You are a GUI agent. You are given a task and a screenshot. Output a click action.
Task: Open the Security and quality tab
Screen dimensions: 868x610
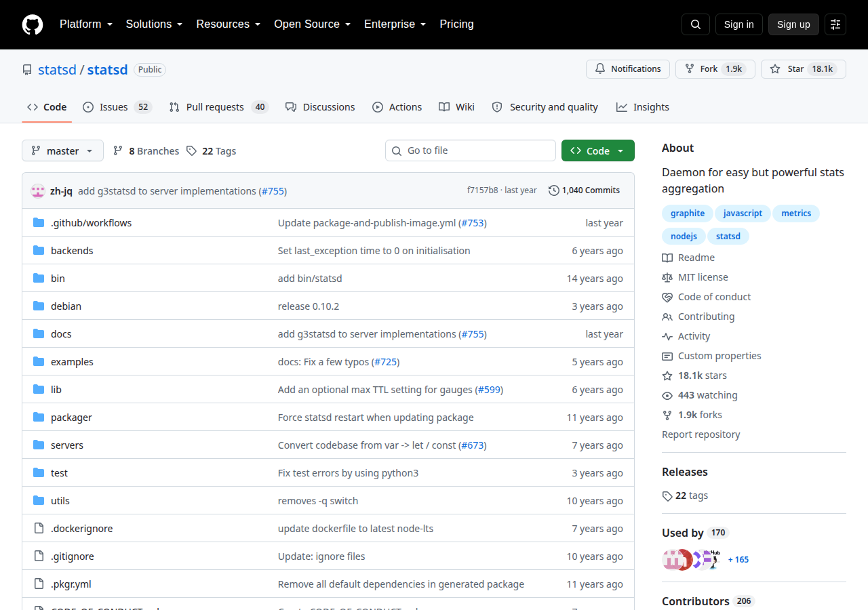[x=545, y=107]
